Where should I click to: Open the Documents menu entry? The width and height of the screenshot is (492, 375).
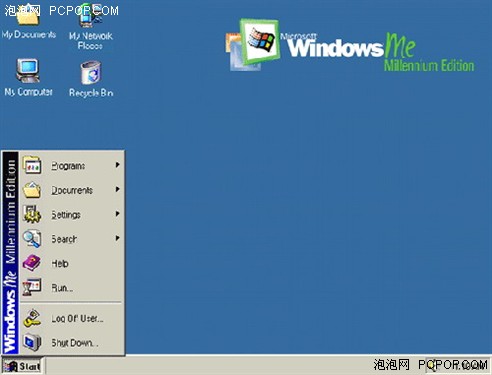pos(72,190)
